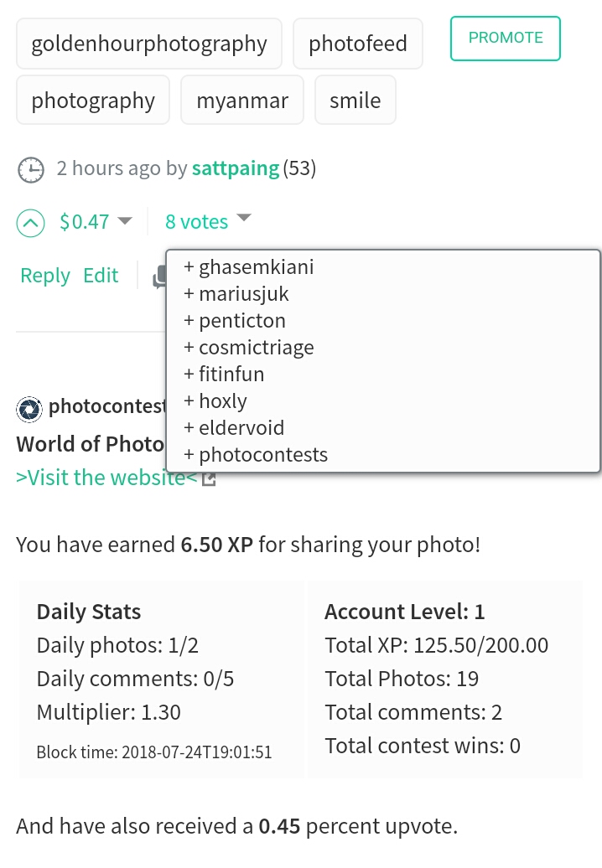Open the photofeed tag

click(x=358, y=43)
